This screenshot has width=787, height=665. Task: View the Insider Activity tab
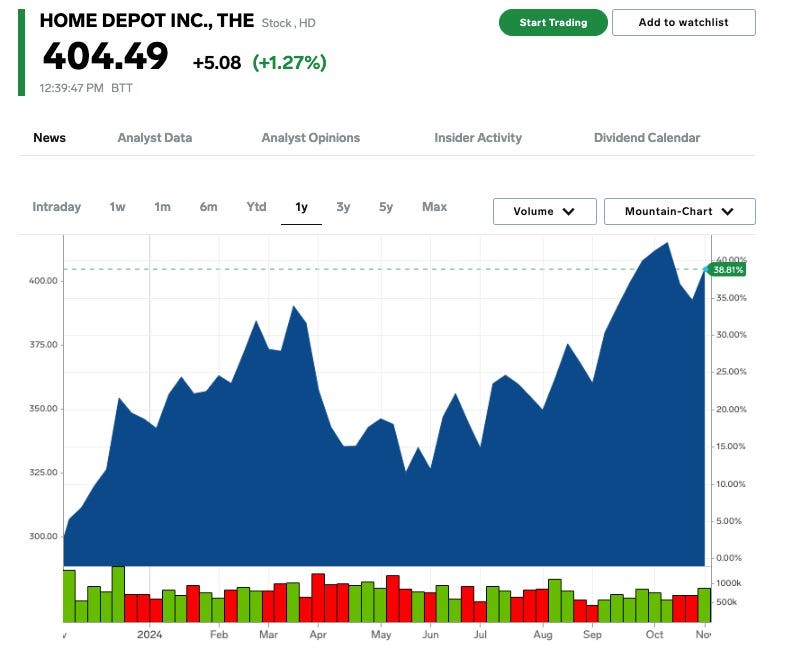(478, 138)
